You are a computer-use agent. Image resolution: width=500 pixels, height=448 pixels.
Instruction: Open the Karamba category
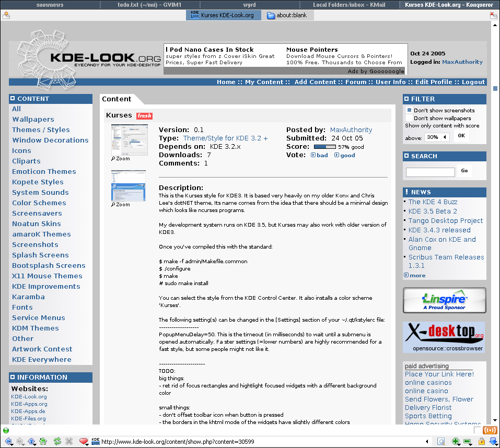(28, 297)
